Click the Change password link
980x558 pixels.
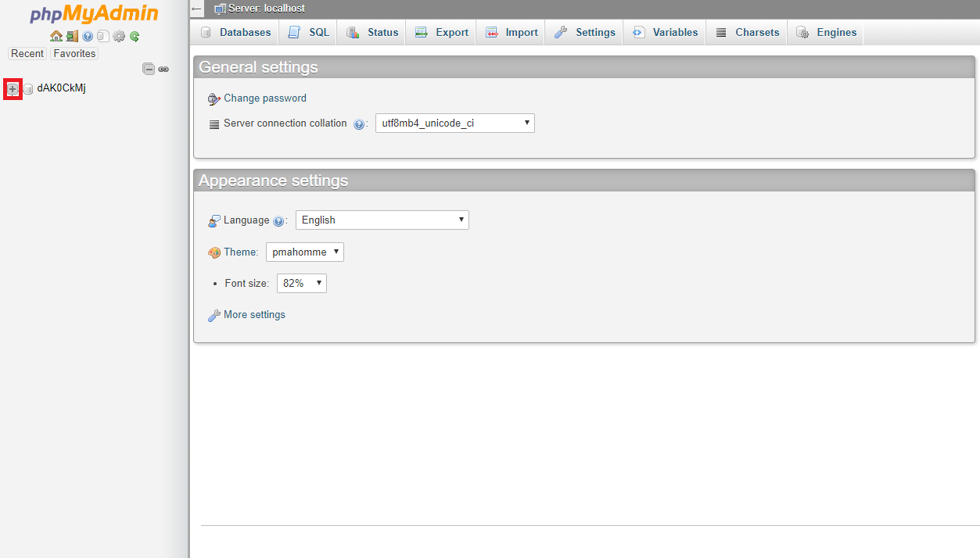tap(265, 98)
